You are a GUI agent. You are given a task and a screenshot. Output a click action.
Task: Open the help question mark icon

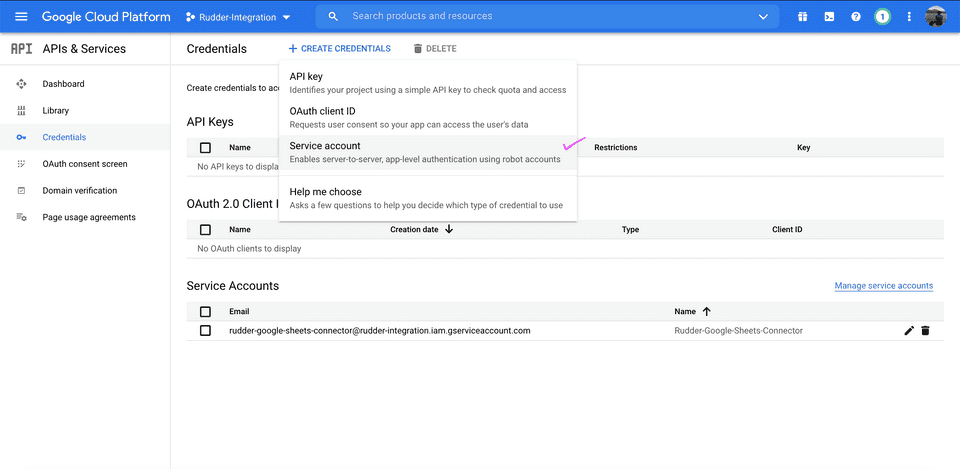(856, 17)
